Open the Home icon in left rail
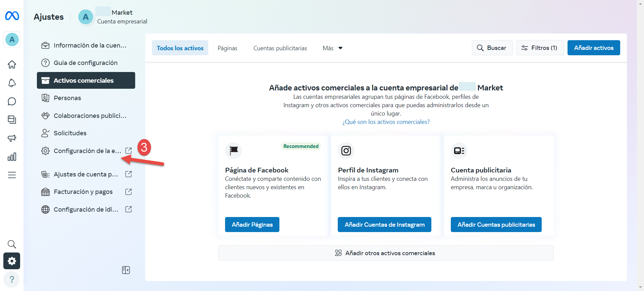This screenshot has height=291, width=644. point(12,64)
